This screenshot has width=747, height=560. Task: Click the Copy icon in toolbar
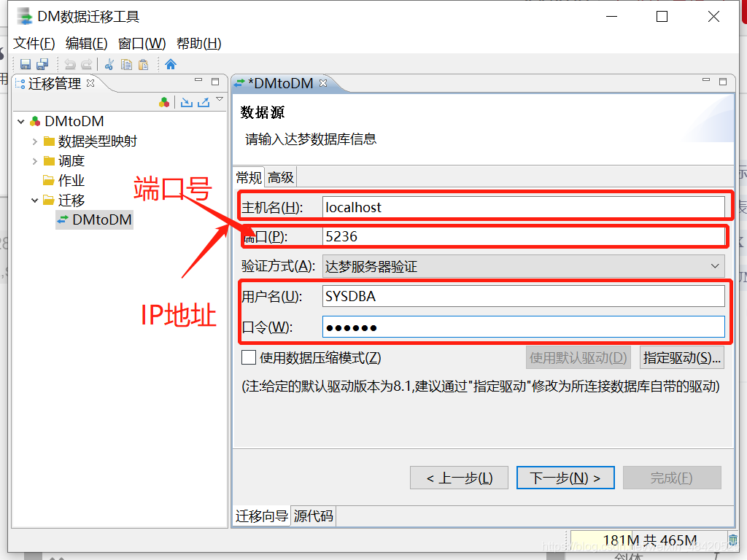coord(126,64)
